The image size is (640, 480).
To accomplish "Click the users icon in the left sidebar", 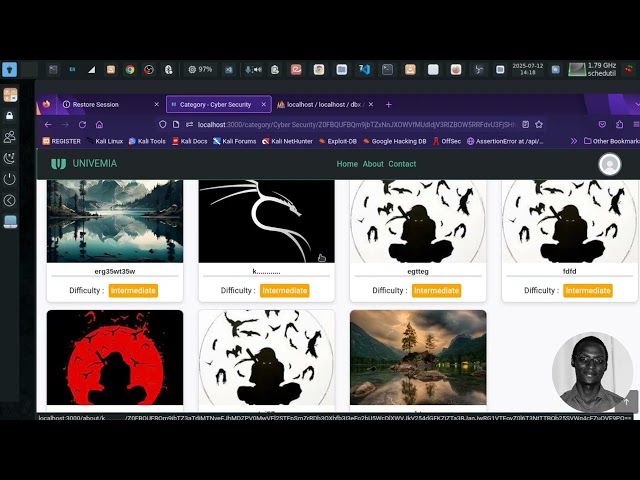I will 9,137.
